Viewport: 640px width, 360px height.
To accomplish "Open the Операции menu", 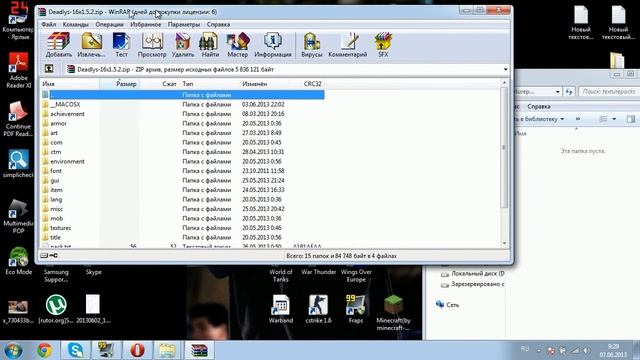I will coord(109,24).
